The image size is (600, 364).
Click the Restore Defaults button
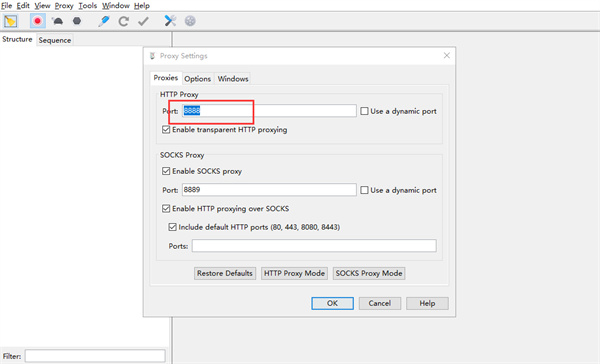(225, 273)
